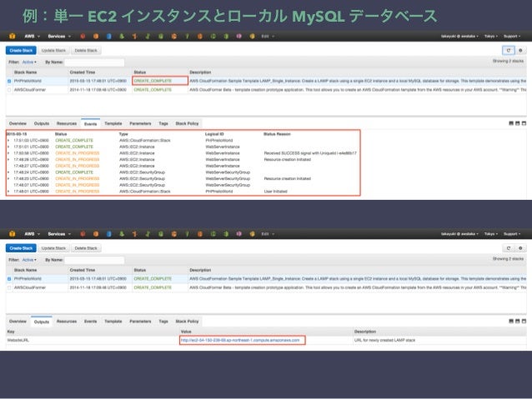Open gear settings in Outputs-view console

pyautogui.click(x=520, y=248)
